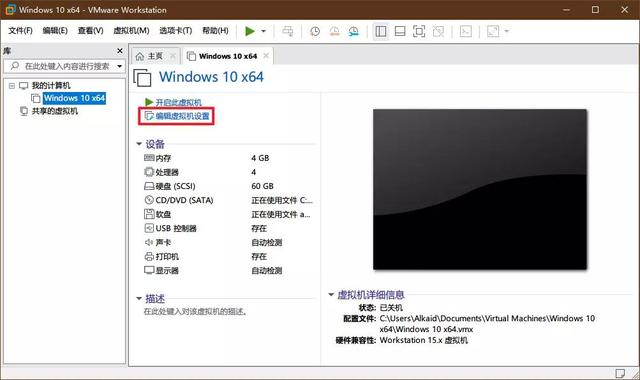Click the processor chip icon
640x380 pixels.
(149, 172)
